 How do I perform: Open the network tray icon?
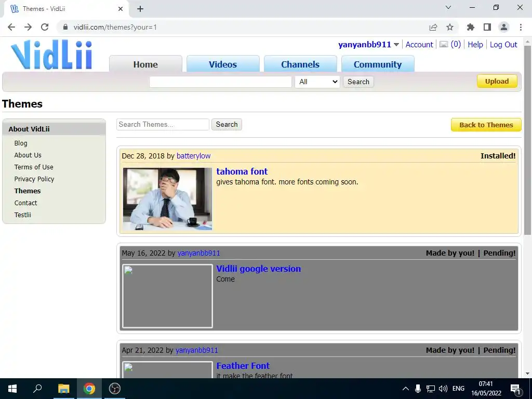(431, 389)
